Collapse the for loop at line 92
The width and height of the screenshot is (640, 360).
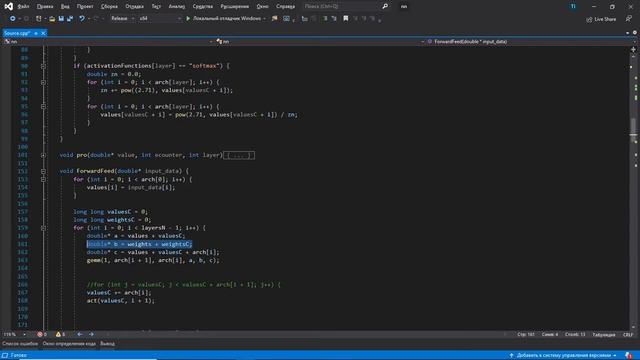coord(43,82)
